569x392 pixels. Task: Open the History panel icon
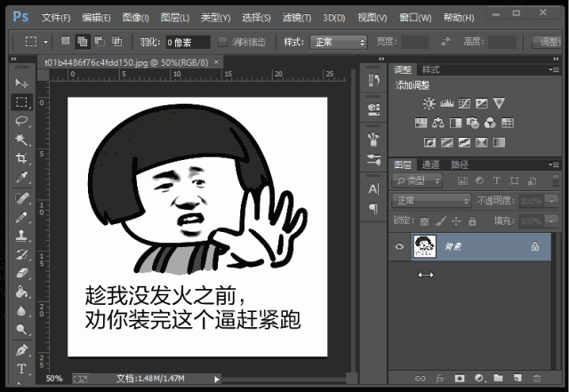point(373,80)
